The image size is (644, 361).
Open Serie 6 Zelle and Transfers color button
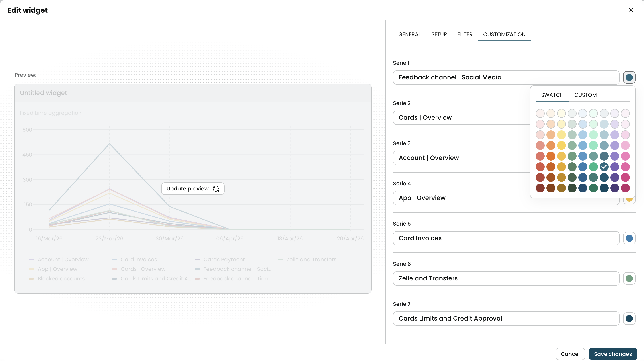coord(629,278)
